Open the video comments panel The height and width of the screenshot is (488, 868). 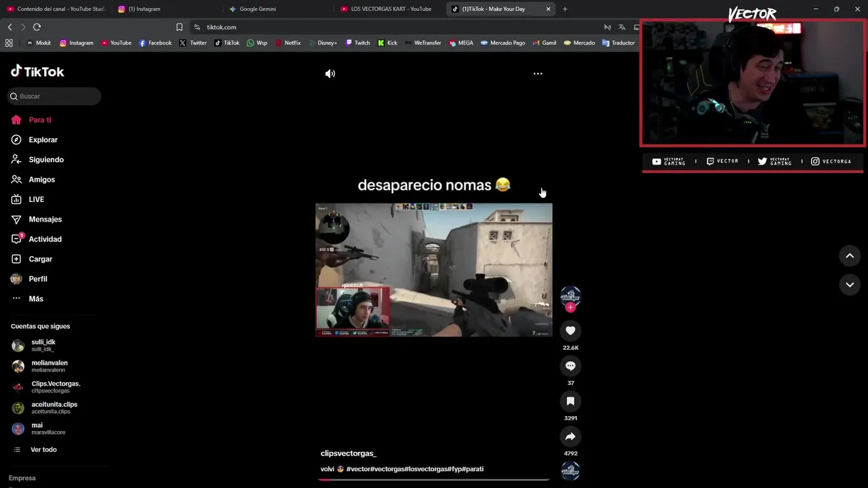click(x=570, y=365)
